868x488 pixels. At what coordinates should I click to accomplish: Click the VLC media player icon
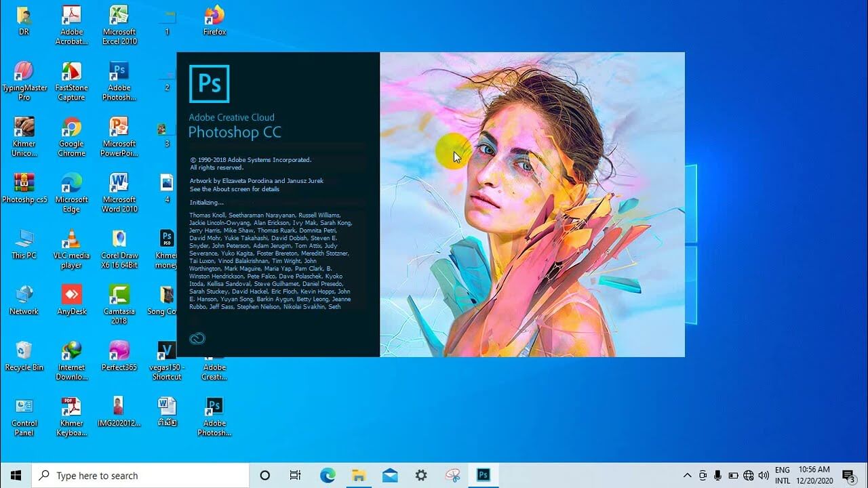[x=71, y=249]
